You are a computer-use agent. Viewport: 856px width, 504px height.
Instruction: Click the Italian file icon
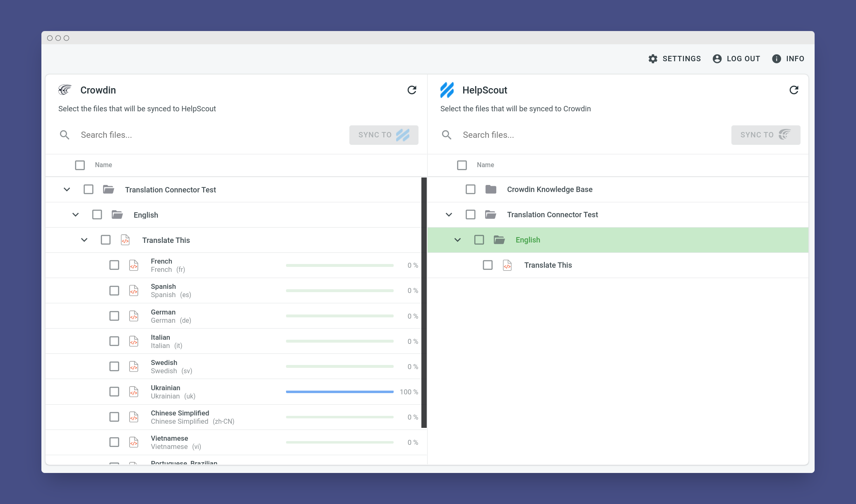pyautogui.click(x=134, y=341)
